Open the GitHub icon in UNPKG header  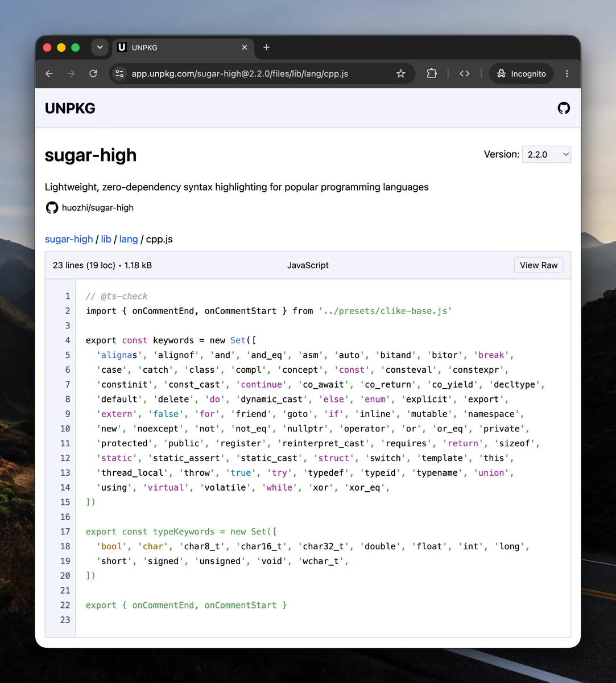(x=564, y=108)
